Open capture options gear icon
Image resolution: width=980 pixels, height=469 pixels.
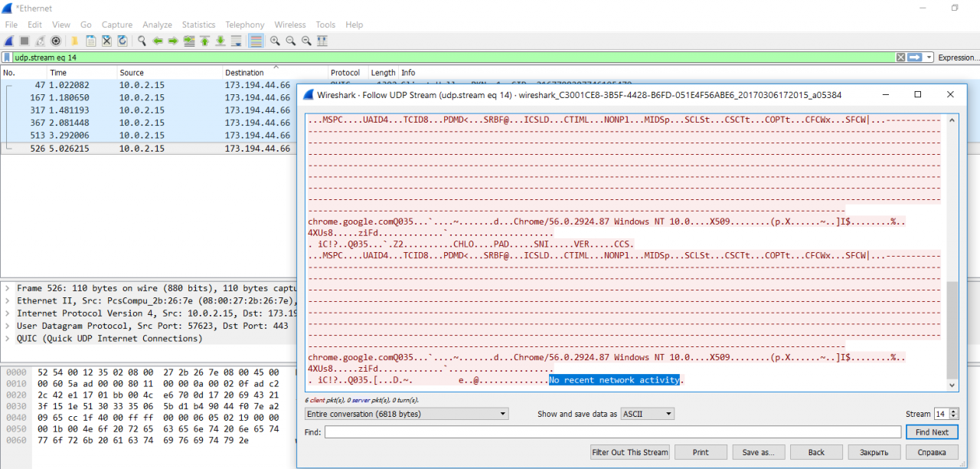pos(56,41)
